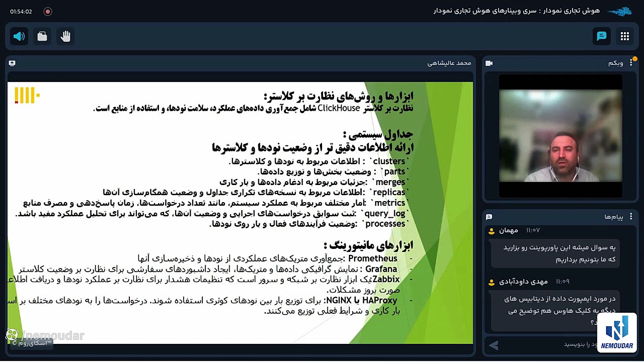Click the 11:07 message timestamp
Image resolution: width=644 pixels, height=362 pixels.
click(x=533, y=230)
